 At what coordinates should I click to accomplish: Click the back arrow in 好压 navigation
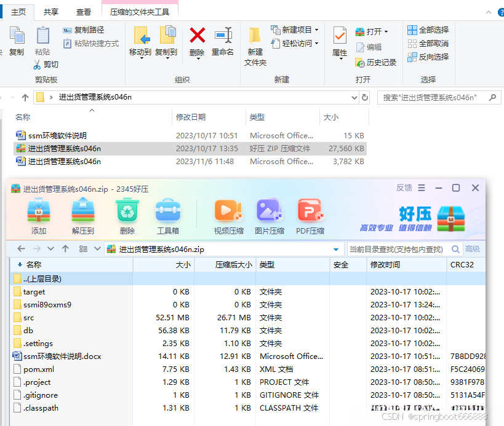(21, 249)
